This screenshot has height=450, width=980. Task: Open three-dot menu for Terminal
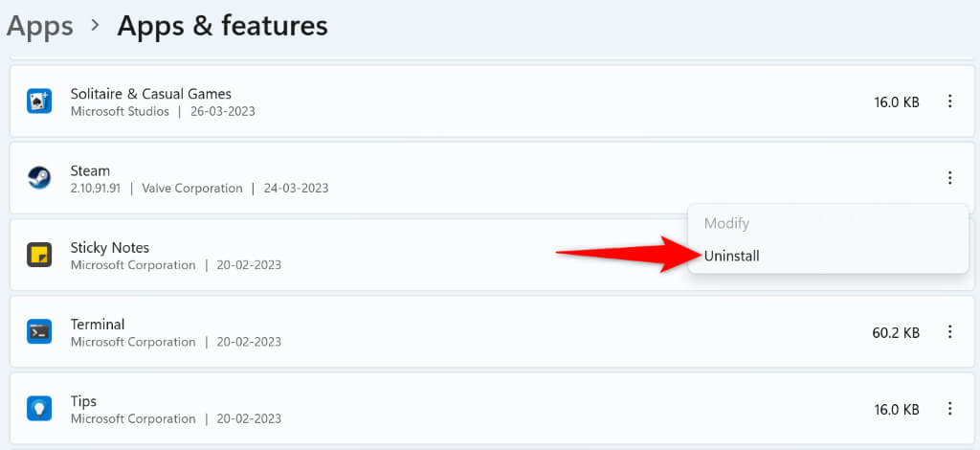point(949,331)
